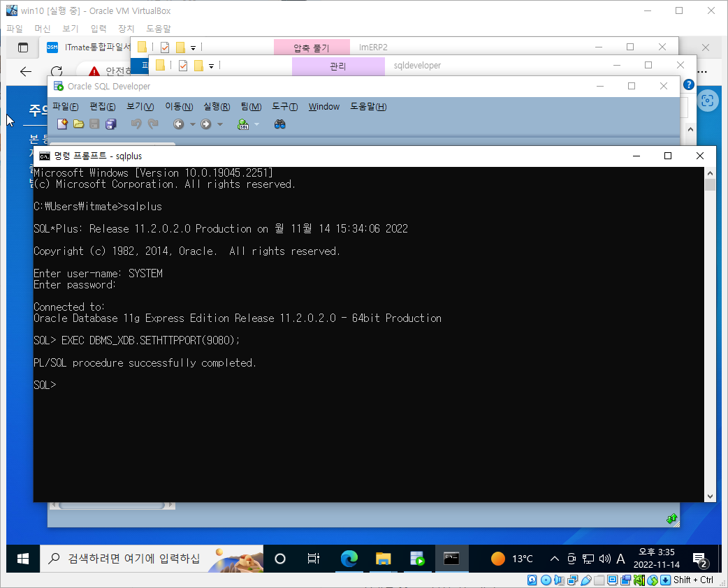The width and height of the screenshot is (728, 588).
Task: Click the volume speaker icon in system tray
Action: click(604, 559)
